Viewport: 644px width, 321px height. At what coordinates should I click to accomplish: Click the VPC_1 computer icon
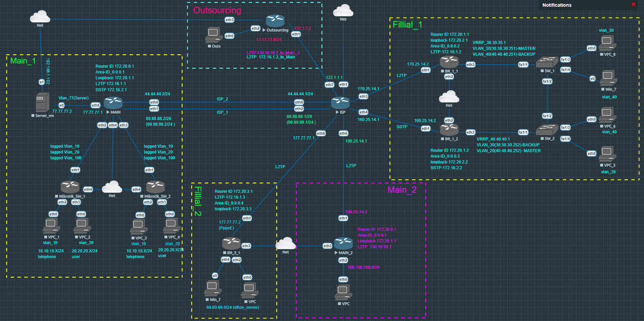click(x=51, y=227)
